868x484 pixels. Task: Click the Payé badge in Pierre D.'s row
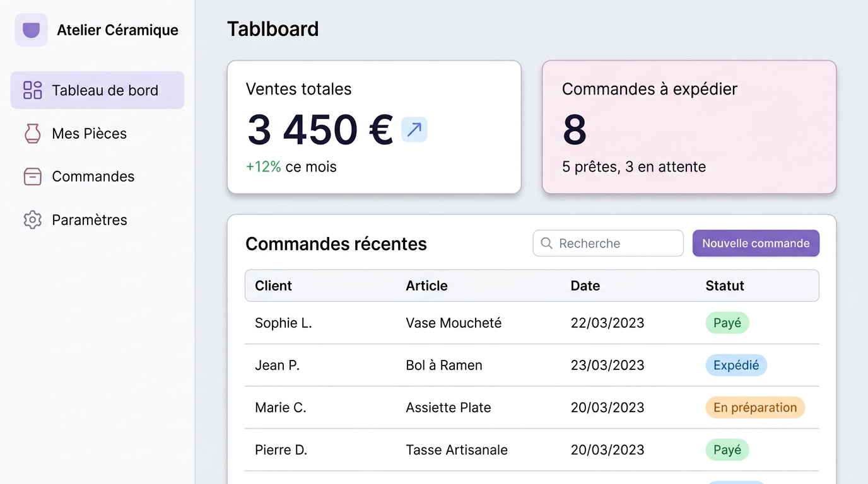pos(727,450)
